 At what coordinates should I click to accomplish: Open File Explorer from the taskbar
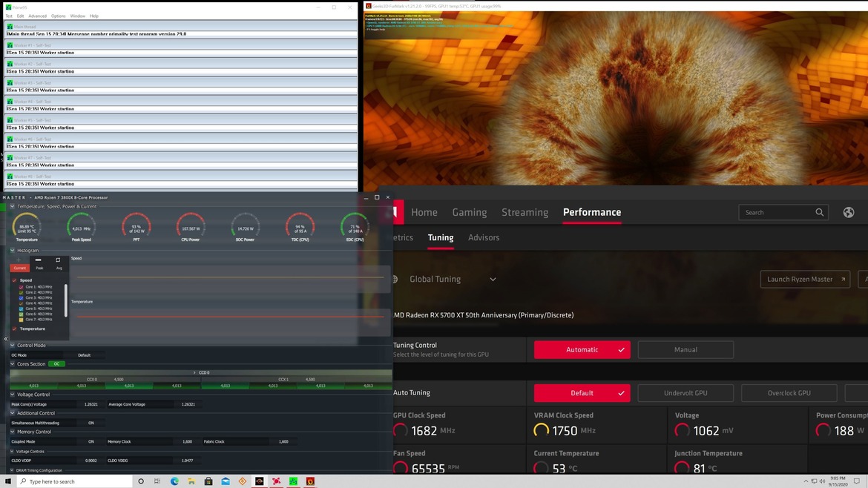click(x=191, y=481)
